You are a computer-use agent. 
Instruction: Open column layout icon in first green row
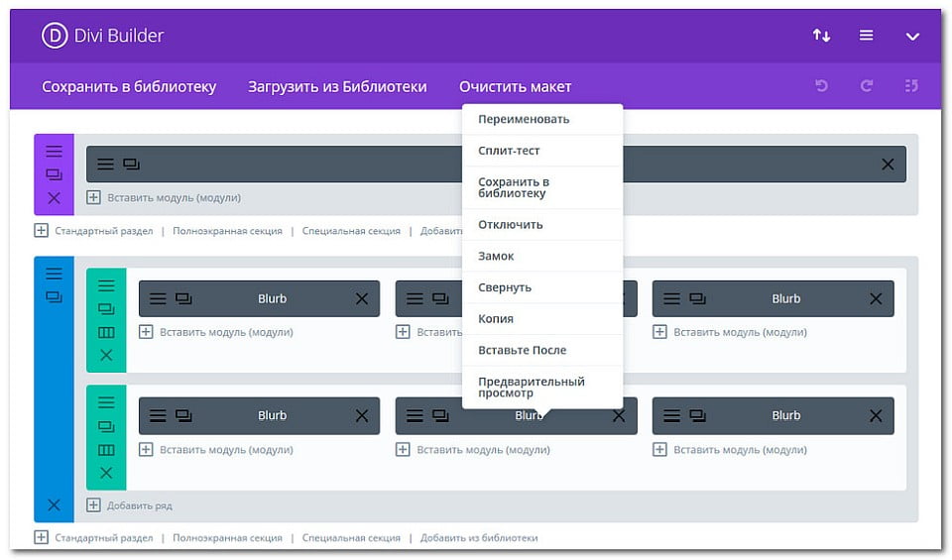106,332
